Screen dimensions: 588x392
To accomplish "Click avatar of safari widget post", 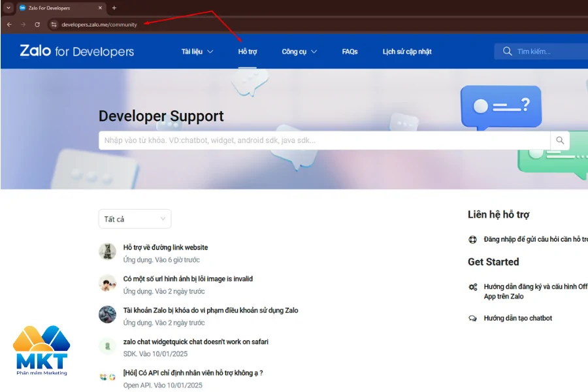I will 107,346.
